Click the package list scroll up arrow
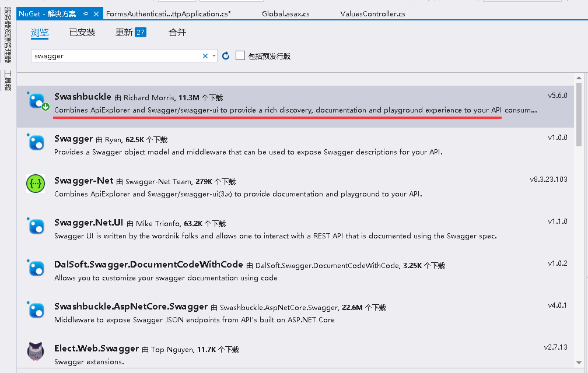The height and width of the screenshot is (373, 588). click(579, 78)
